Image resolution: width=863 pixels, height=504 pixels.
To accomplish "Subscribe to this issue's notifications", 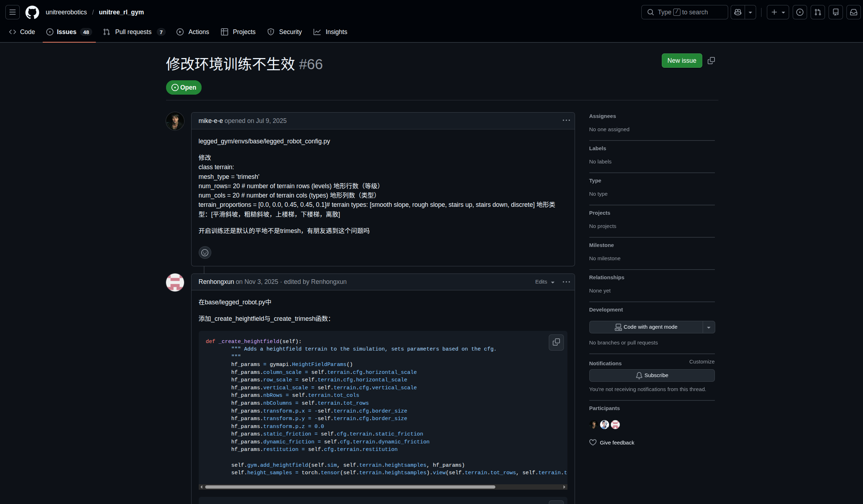I will 652,375.
